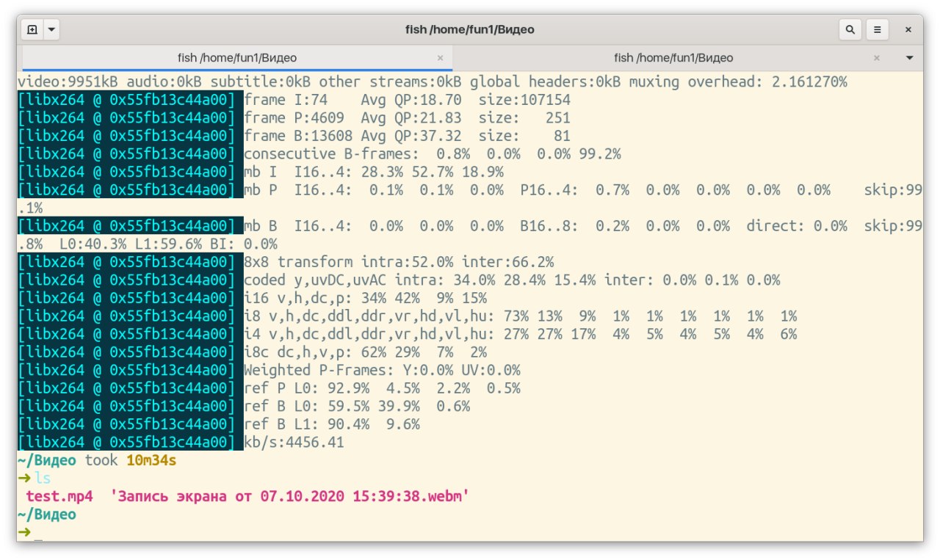Viewport: 940px width, 560px height.
Task: Switch to the second fish terminal tab
Action: tap(673, 57)
